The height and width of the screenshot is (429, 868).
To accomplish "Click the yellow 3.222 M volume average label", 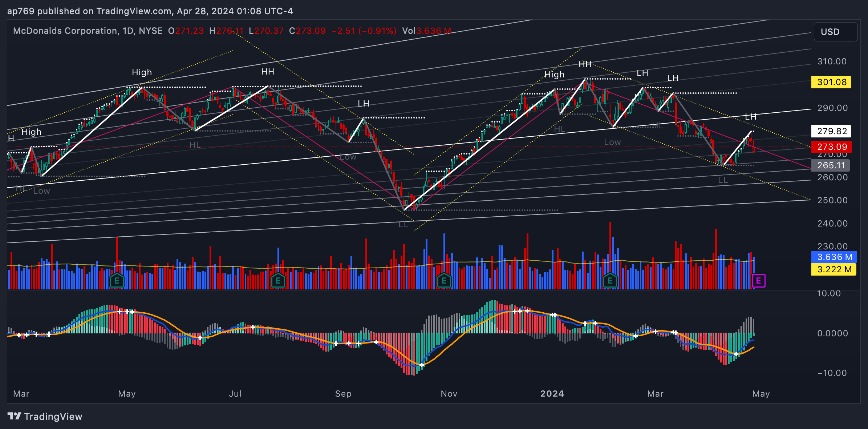I will [x=834, y=269].
